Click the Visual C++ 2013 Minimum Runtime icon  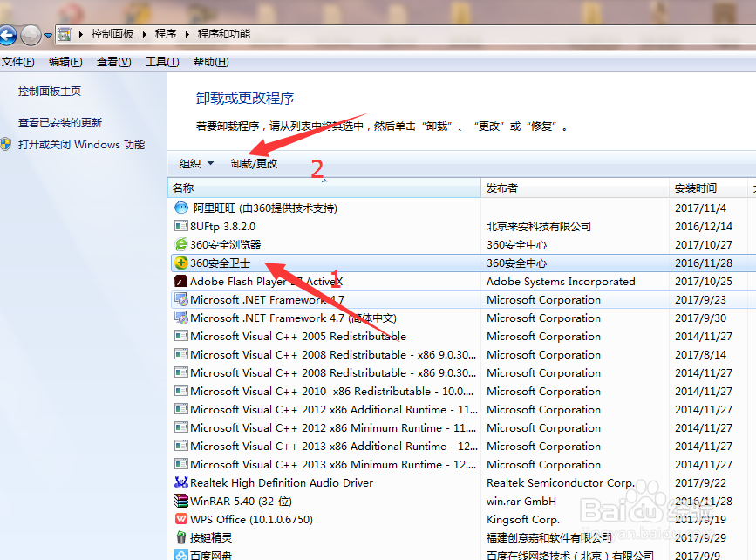[181, 464]
